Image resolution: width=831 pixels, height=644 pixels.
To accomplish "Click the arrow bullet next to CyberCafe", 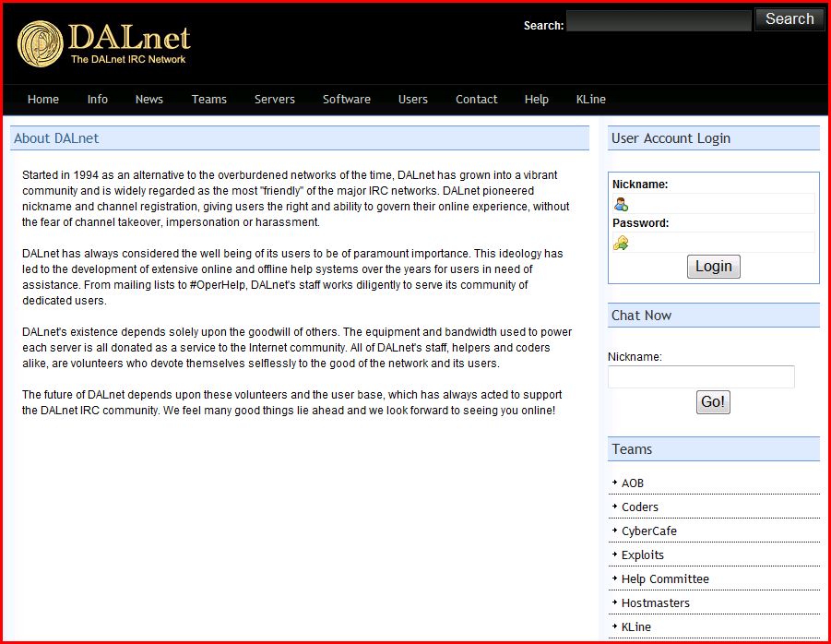I will click(615, 530).
